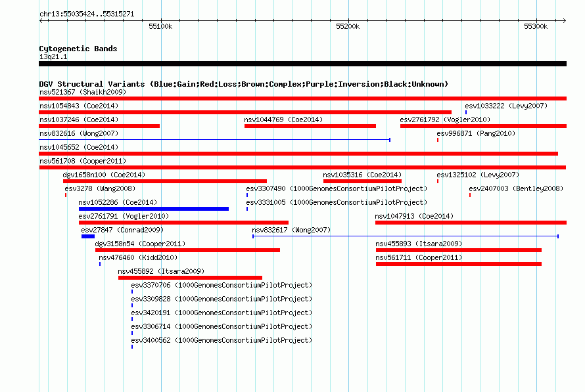Select the red bar under nsv1054843

click(x=245, y=112)
